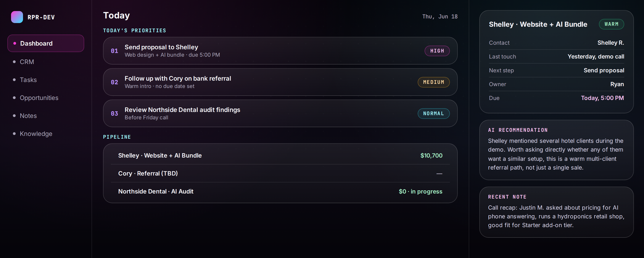Click the NORMAL priority badge
644x258 pixels.
(x=433, y=113)
